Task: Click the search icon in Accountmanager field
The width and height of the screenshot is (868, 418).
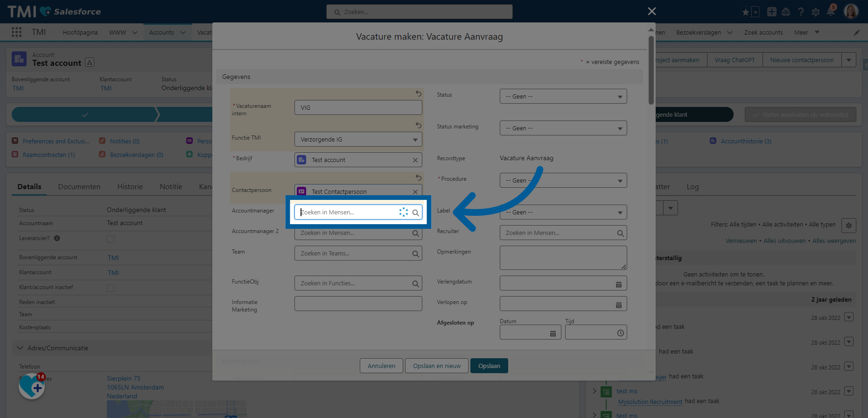Action: point(415,213)
